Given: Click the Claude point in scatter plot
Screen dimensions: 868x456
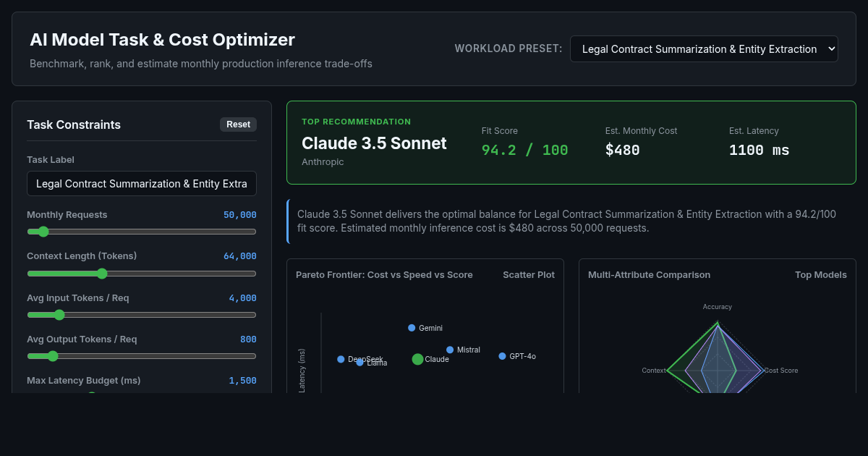Looking at the screenshot, I should [417, 359].
